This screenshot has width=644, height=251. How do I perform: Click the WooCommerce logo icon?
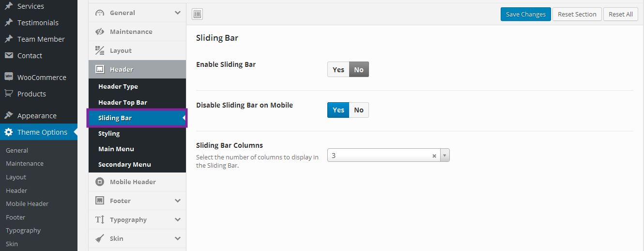pyautogui.click(x=9, y=77)
